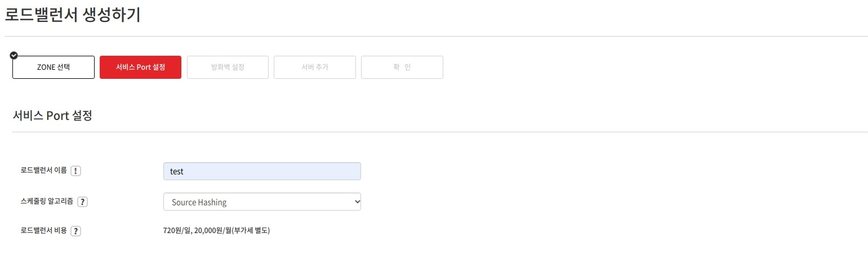The width and height of the screenshot is (868, 259).
Task: Go back to the ZONE 선택 step
Action: (x=54, y=67)
